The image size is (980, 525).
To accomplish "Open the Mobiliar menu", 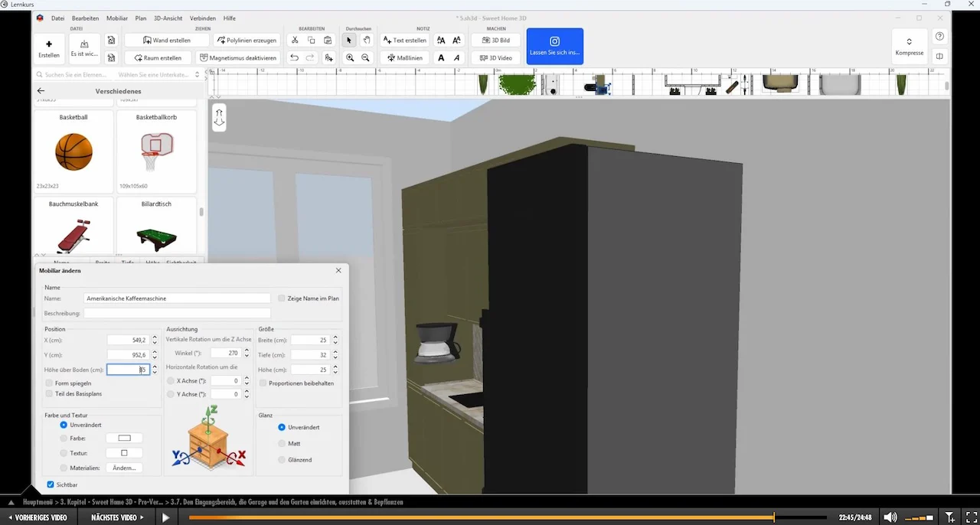I will [x=117, y=18].
